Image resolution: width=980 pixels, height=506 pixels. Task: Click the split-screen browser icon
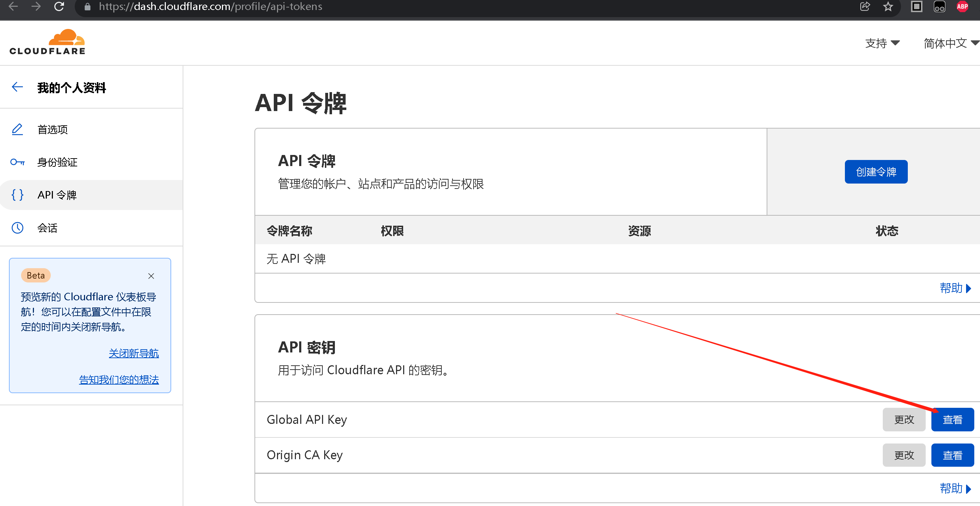point(916,6)
